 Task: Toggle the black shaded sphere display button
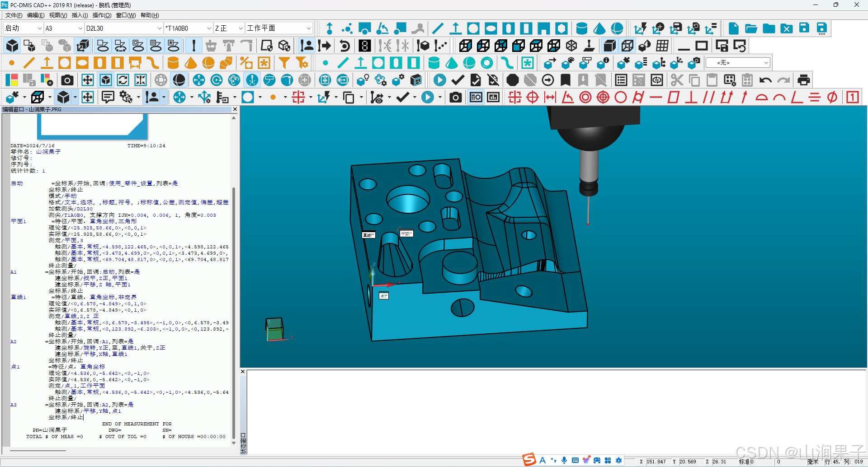[x=179, y=80]
